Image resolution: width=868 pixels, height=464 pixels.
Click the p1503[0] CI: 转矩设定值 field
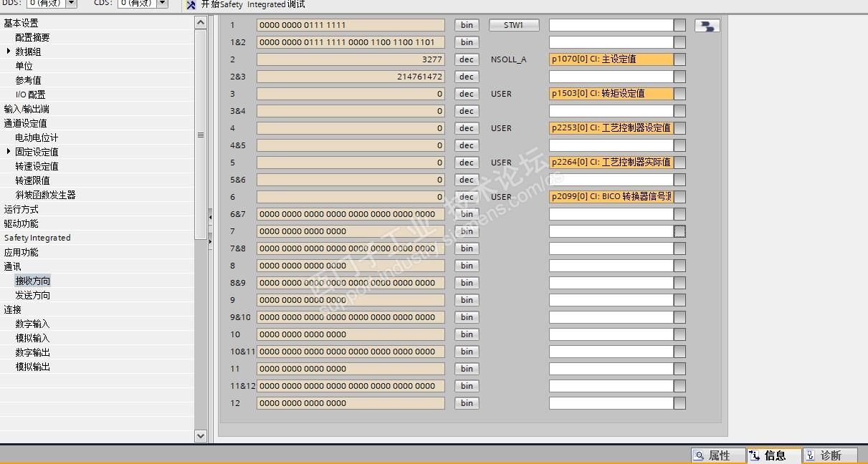[x=611, y=94]
